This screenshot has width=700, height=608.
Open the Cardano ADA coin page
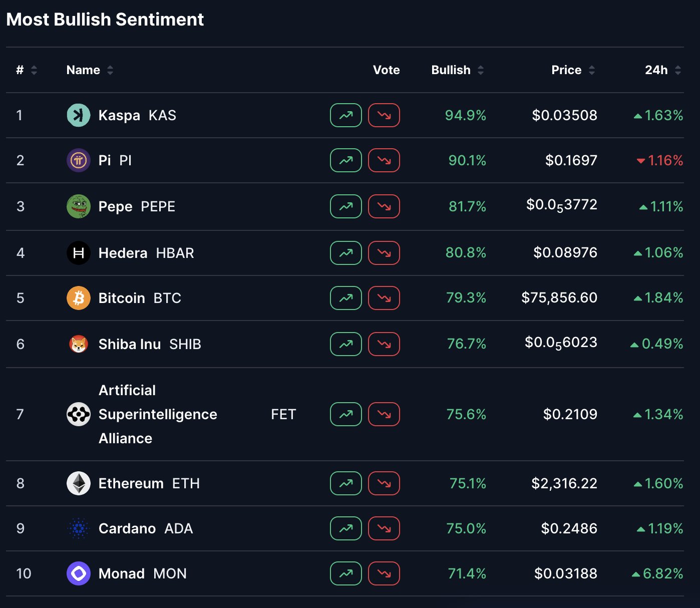[x=145, y=528]
